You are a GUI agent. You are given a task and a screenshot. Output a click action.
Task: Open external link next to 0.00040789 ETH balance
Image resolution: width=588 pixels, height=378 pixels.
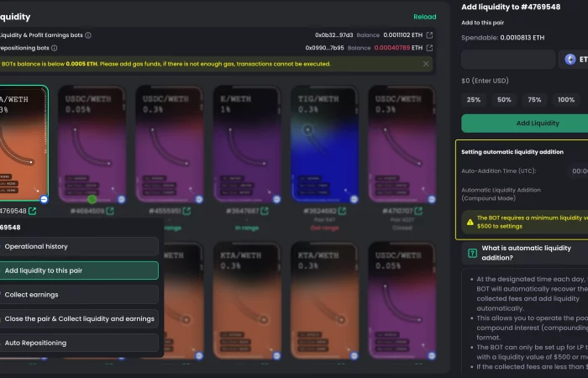[429, 48]
